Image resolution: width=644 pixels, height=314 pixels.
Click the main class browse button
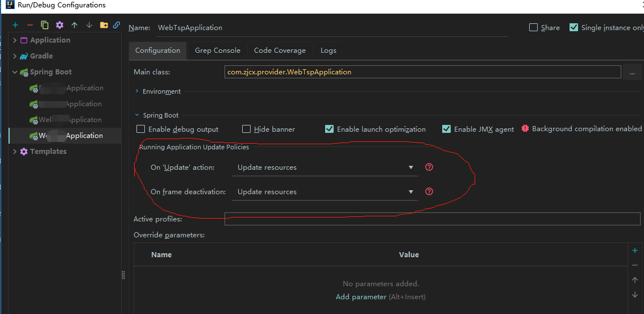[x=632, y=72]
